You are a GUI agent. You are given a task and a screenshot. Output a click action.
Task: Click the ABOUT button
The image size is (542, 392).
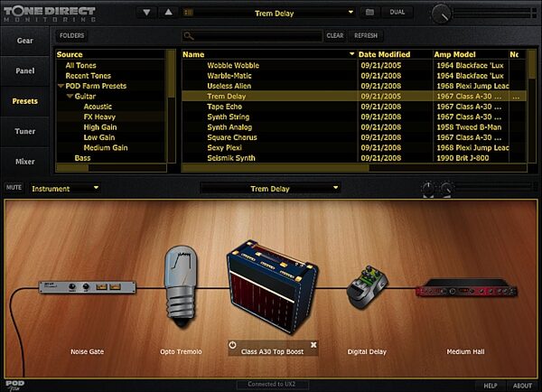tap(522, 386)
